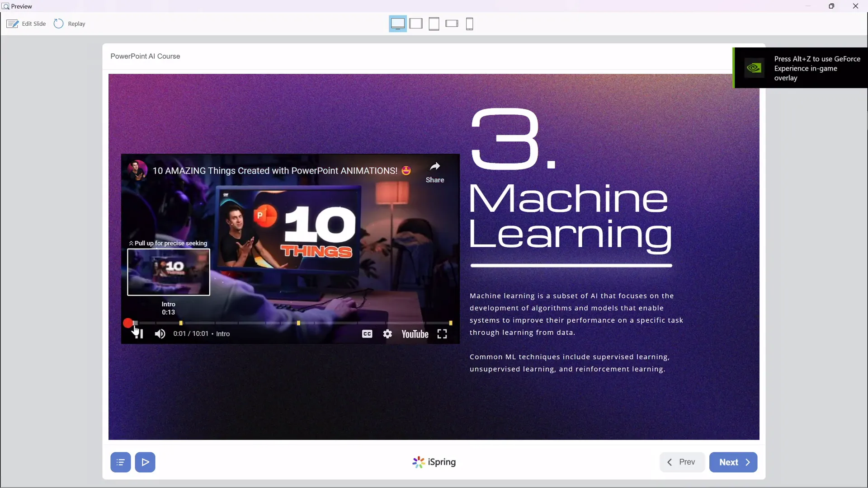Open the video settings gear
Screen dimensions: 868x488
tap(387, 334)
